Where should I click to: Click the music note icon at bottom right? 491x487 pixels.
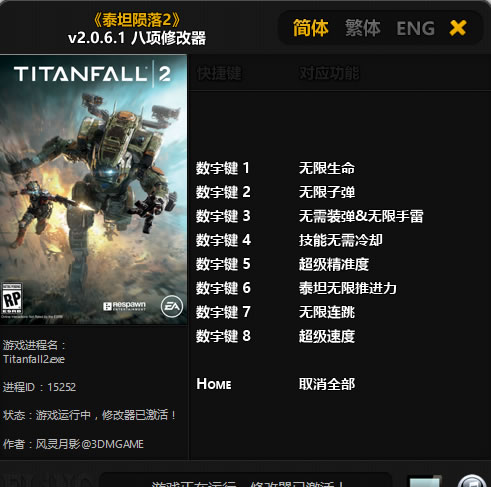point(472,482)
